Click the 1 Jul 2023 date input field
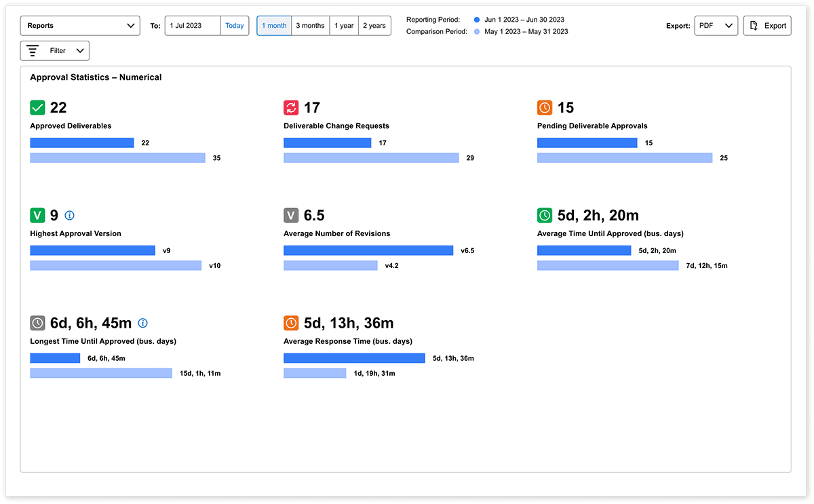This screenshot has width=814, height=504. (x=193, y=26)
